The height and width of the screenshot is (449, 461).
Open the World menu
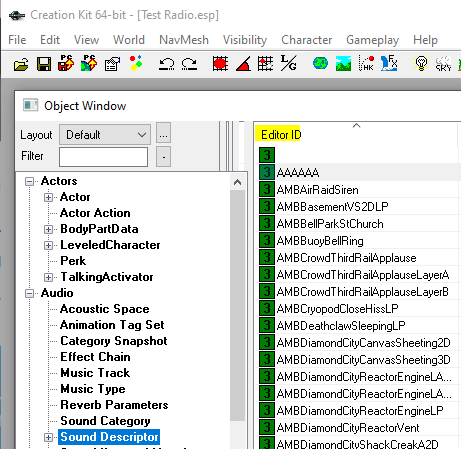point(129,40)
